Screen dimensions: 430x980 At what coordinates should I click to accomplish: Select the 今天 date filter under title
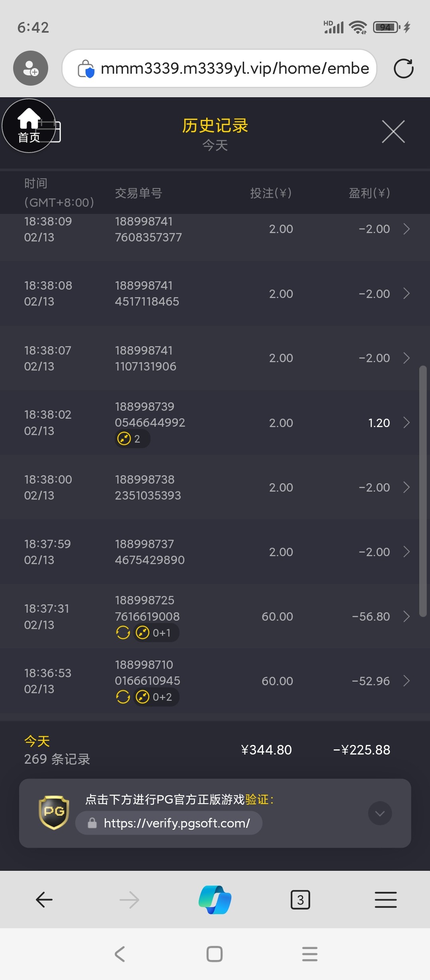pyautogui.click(x=215, y=145)
